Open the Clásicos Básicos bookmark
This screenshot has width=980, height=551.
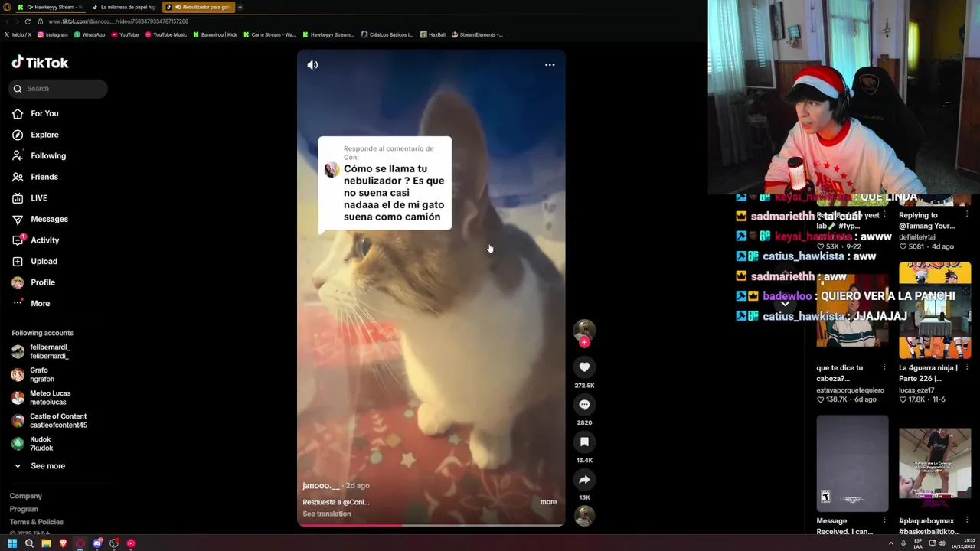(387, 34)
